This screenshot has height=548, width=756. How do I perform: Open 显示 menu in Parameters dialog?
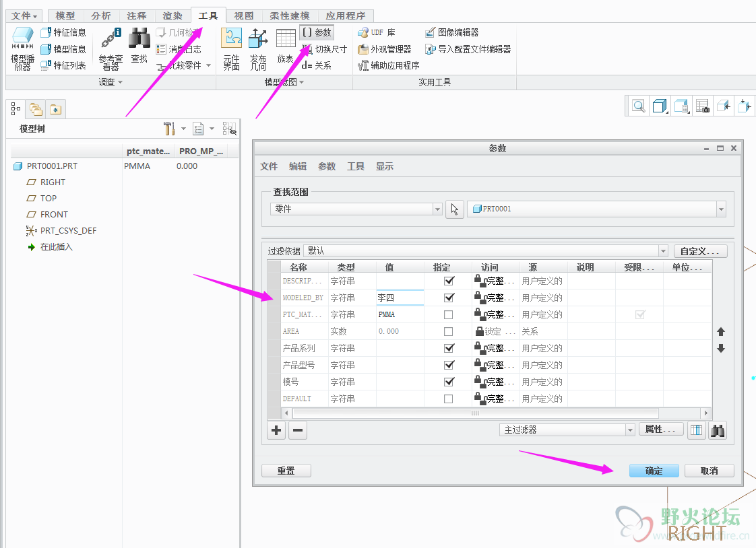coord(384,166)
